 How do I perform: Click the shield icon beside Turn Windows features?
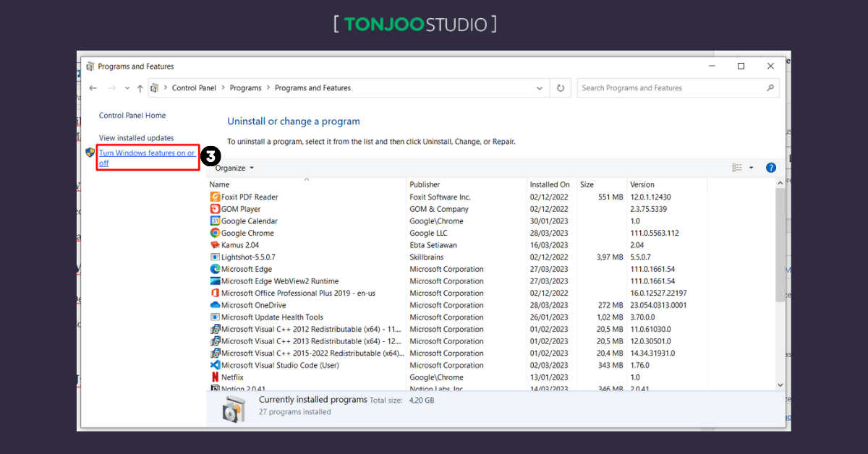(x=90, y=153)
